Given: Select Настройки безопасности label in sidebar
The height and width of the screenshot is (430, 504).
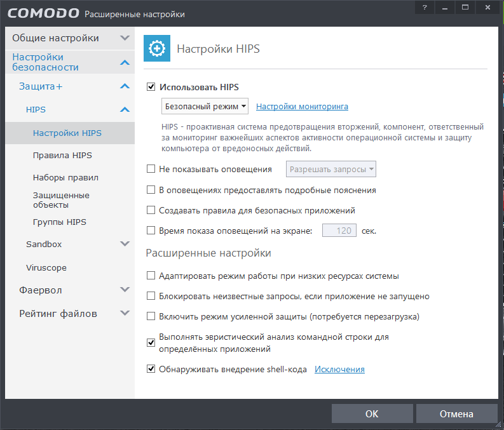Looking at the screenshot, I should coord(45,62).
